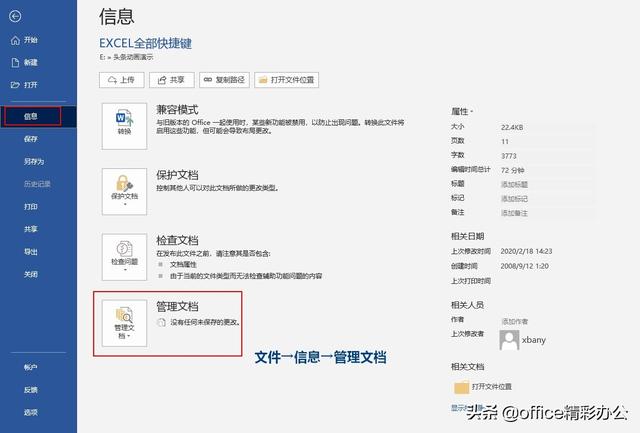
Task: Click the back arrow circle icon
Action: point(15,16)
